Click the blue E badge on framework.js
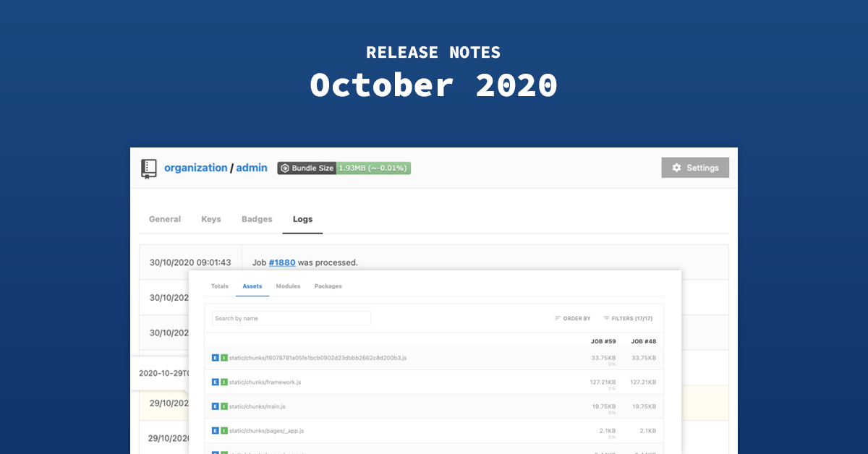The height and width of the screenshot is (454, 868). click(215, 382)
